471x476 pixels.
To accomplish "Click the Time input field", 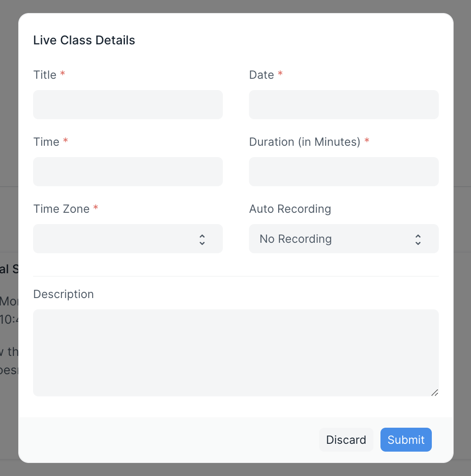I will point(128,171).
